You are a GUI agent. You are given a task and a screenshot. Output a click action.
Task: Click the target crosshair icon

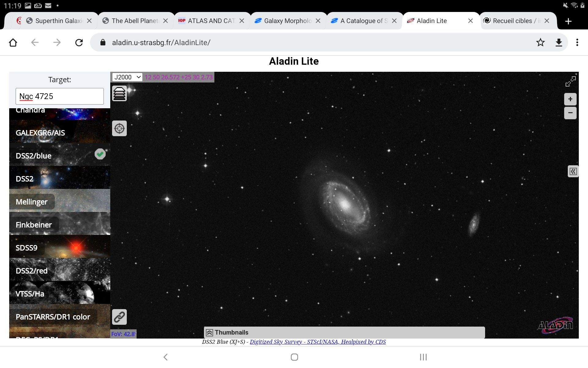tap(119, 128)
